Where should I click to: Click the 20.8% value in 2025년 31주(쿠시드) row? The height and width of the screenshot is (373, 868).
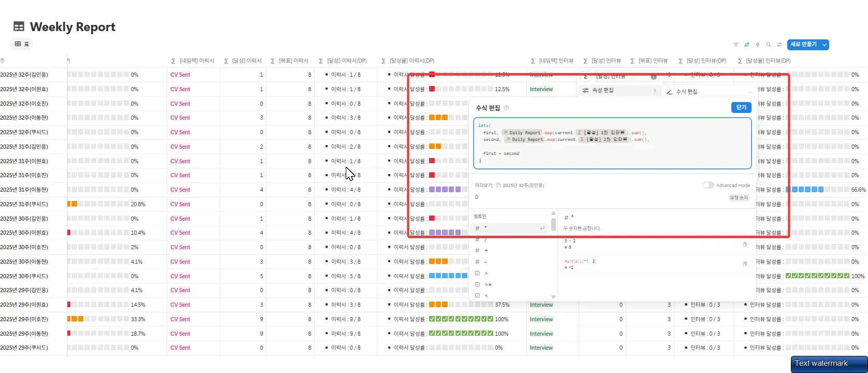(138, 204)
